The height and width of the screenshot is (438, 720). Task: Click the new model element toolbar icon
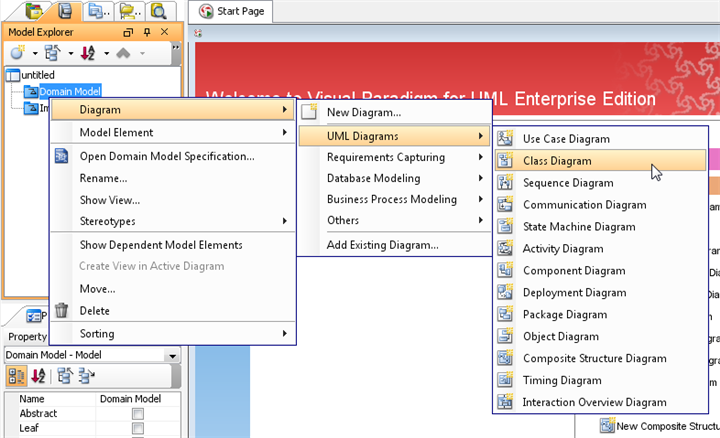(x=17, y=53)
